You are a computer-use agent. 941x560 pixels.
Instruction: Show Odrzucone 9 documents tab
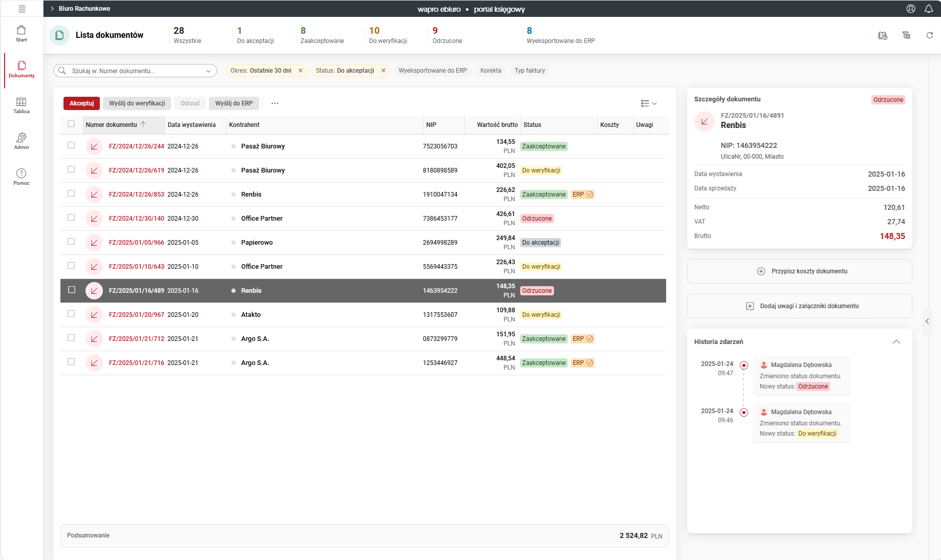click(x=447, y=35)
